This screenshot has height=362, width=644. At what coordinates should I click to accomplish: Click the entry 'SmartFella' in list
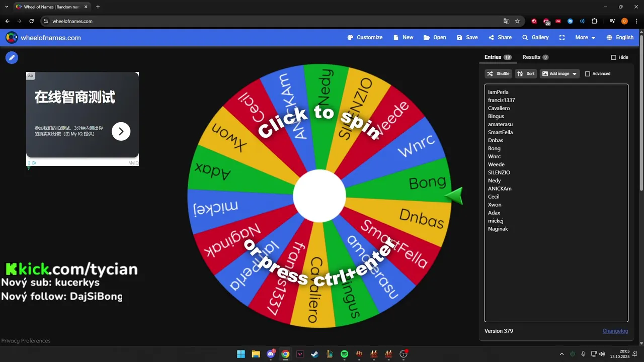[x=500, y=132]
